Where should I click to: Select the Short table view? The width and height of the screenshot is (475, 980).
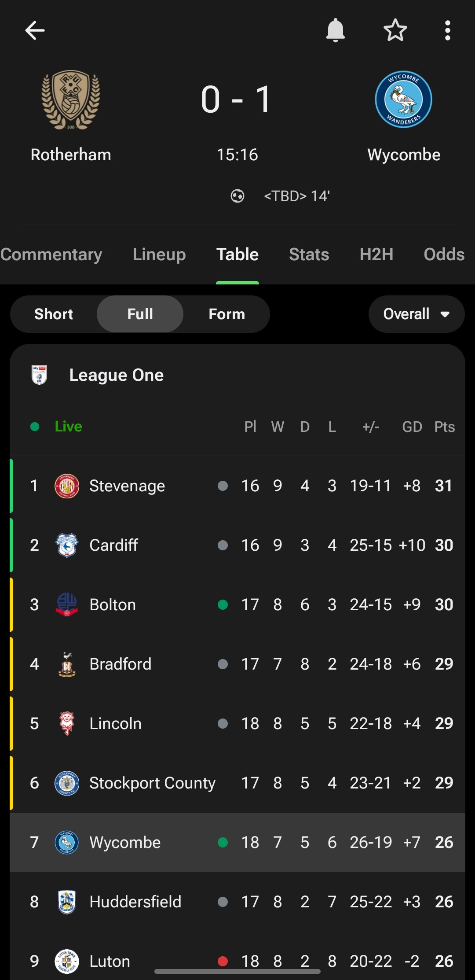[x=54, y=314]
